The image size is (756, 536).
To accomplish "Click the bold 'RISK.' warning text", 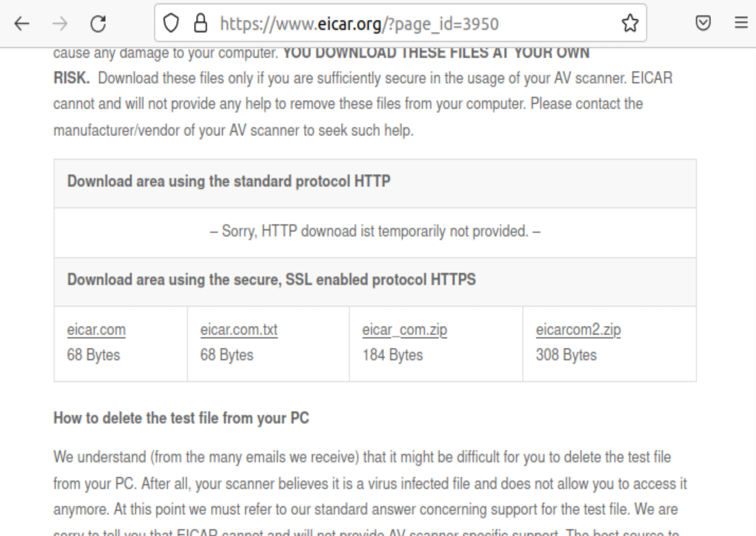I will pyautogui.click(x=71, y=78).
